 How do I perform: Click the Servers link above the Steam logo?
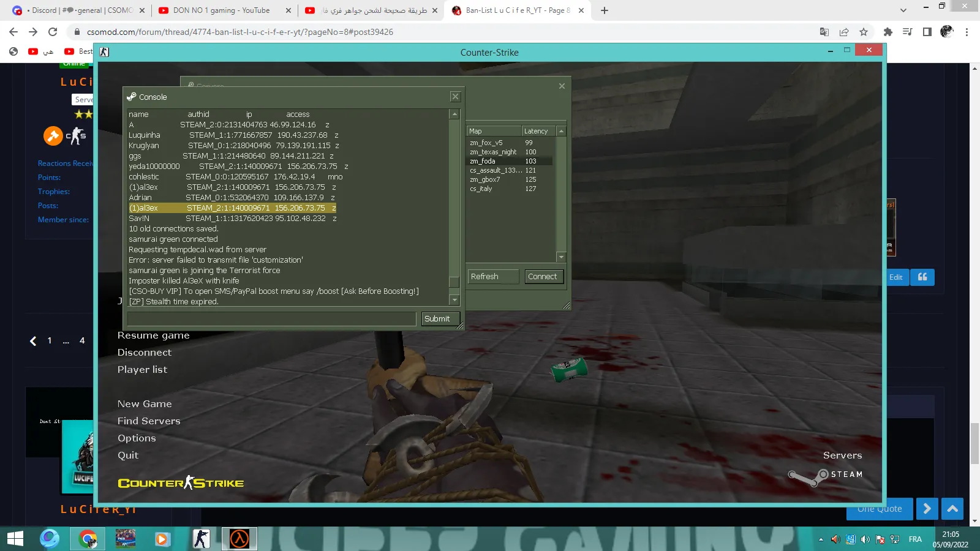point(842,455)
